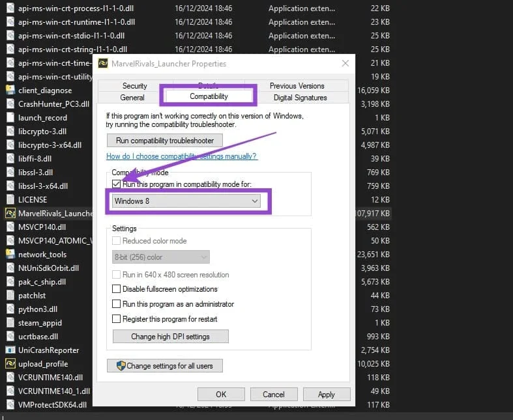The height and width of the screenshot is (420, 513).
Task: Open the choose compatibility settings manually link
Action: (181, 156)
